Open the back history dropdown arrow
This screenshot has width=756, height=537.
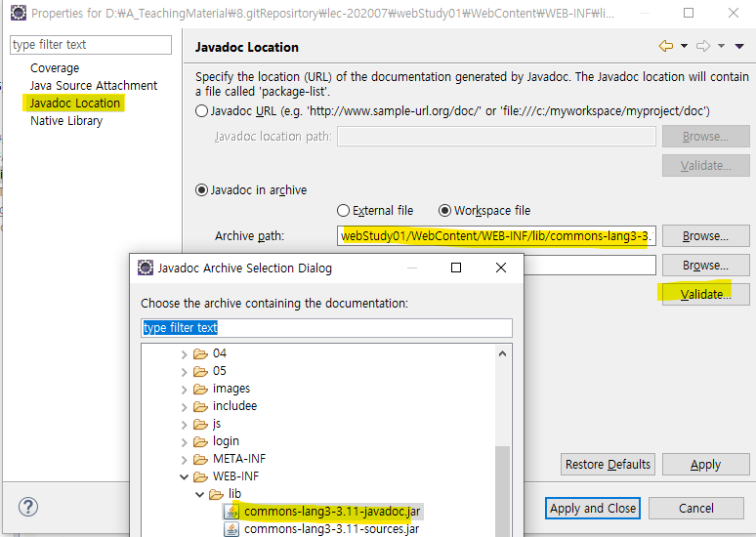point(684,46)
